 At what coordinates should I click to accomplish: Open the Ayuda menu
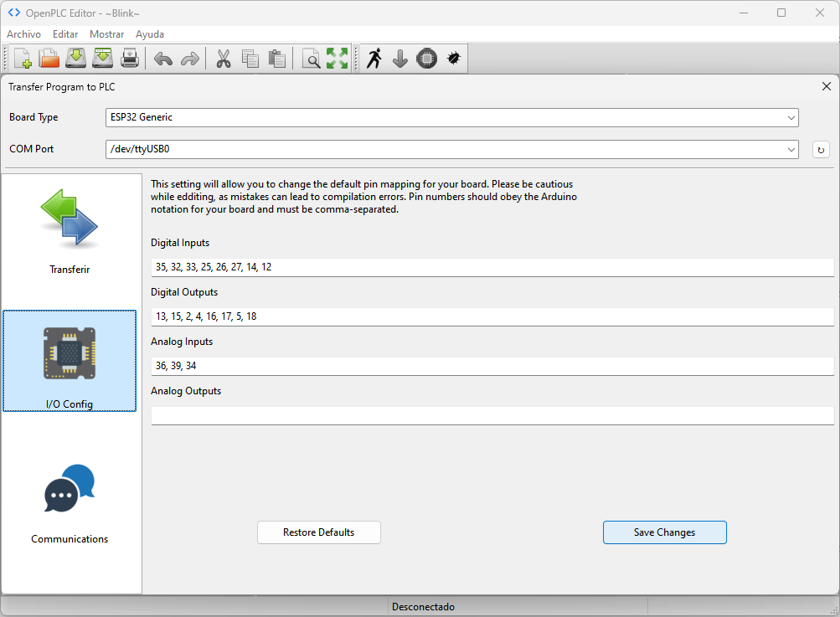click(150, 34)
